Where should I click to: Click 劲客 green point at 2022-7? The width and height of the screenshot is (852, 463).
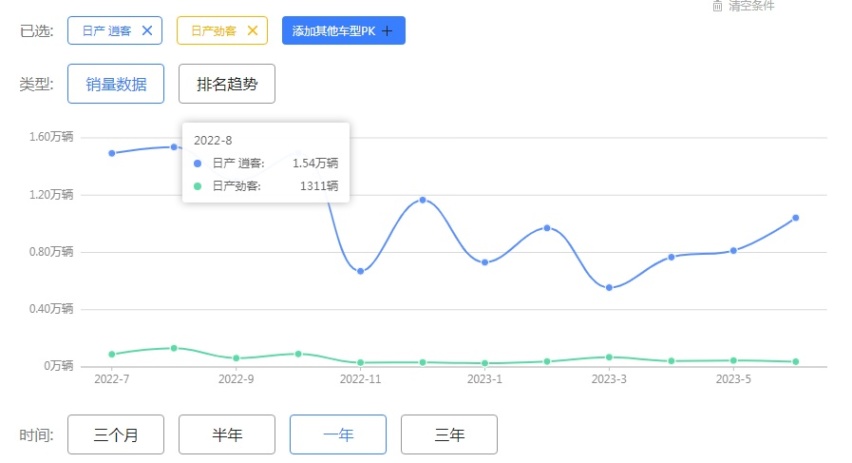click(x=112, y=354)
